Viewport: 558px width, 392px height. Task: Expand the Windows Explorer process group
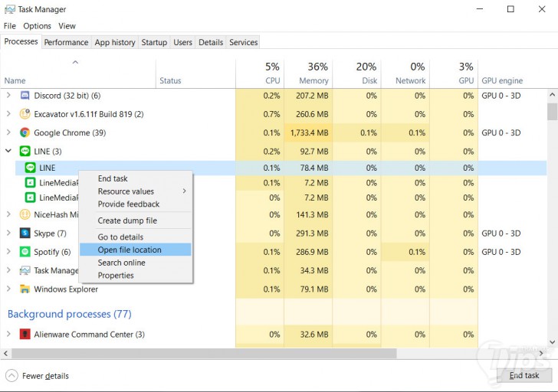[8, 289]
